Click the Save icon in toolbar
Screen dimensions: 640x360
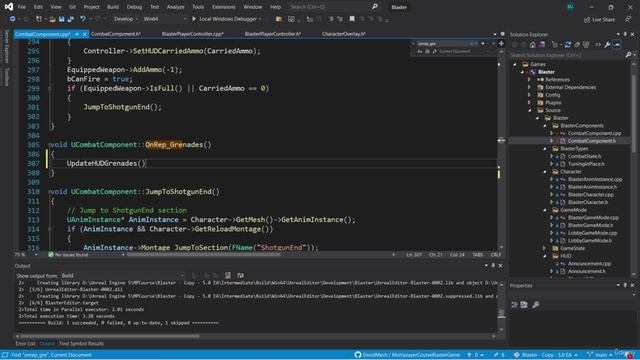[62, 19]
